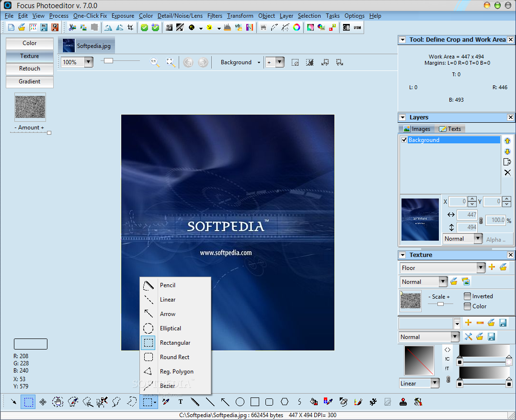Move layer down with yellow down arrow
This screenshot has width=516, height=420.
click(x=507, y=152)
